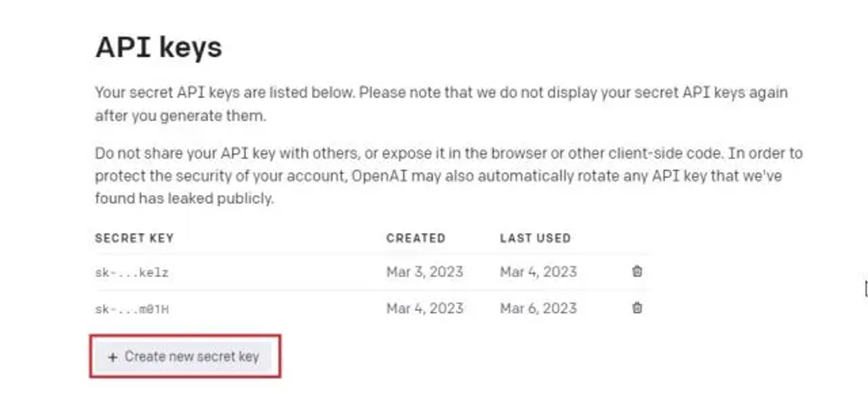Delete the sk-...kelz secret key
The height and width of the screenshot is (393, 868).
[x=637, y=272]
